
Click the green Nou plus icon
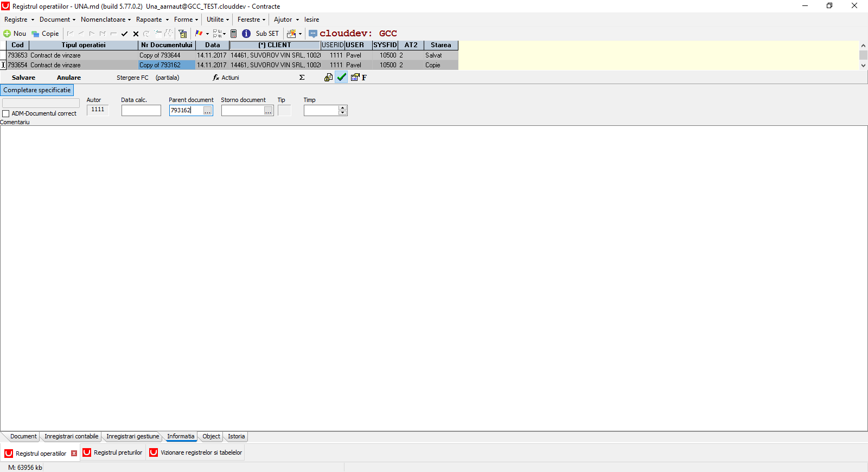[7, 34]
